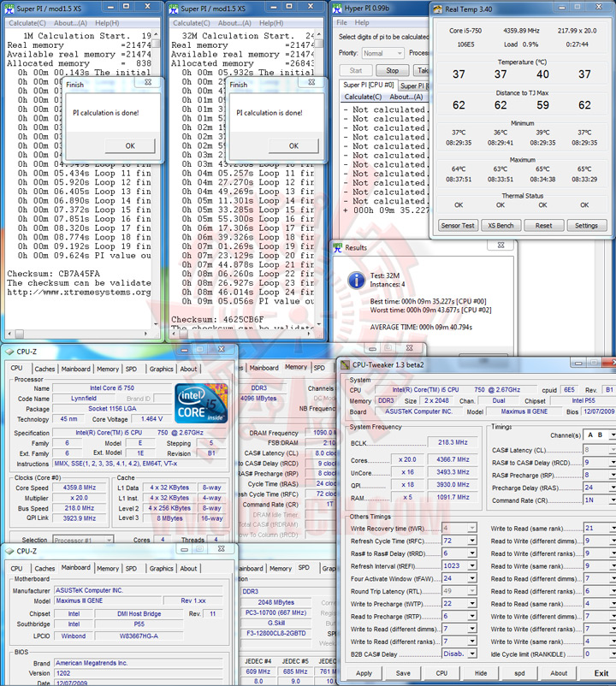Click the lower CPU-Z window title icon

(9, 551)
